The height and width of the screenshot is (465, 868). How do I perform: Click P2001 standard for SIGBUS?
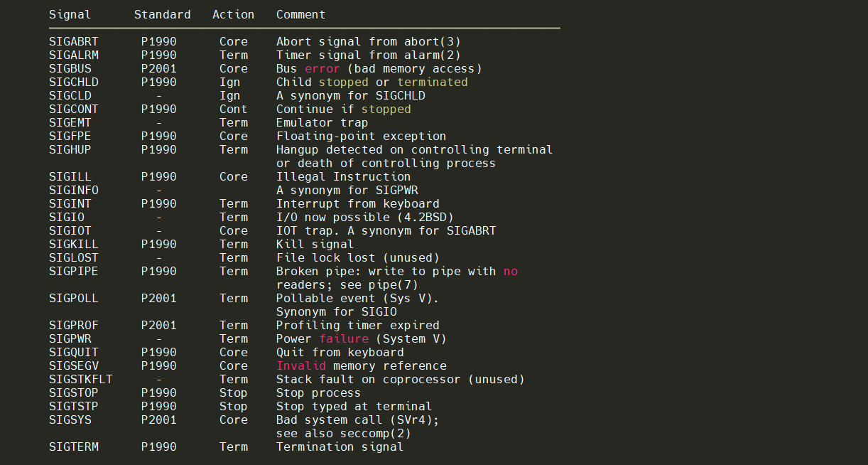click(x=158, y=69)
